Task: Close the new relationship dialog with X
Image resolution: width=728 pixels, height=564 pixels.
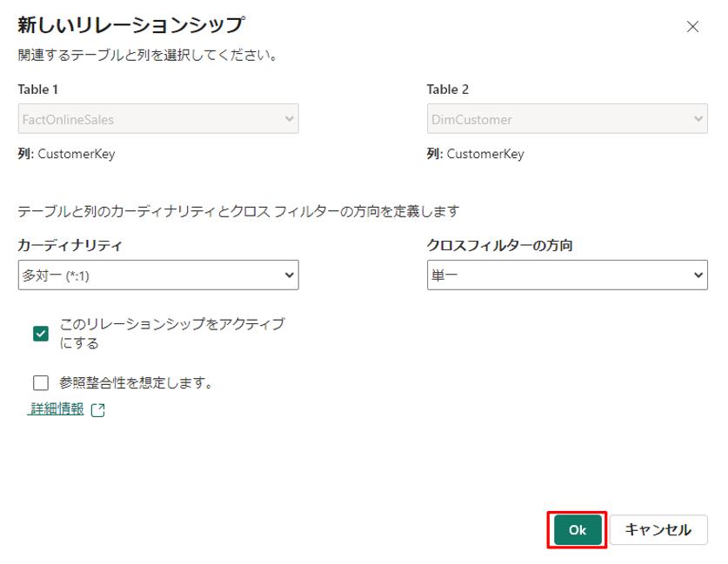Action: [x=693, y=26]
